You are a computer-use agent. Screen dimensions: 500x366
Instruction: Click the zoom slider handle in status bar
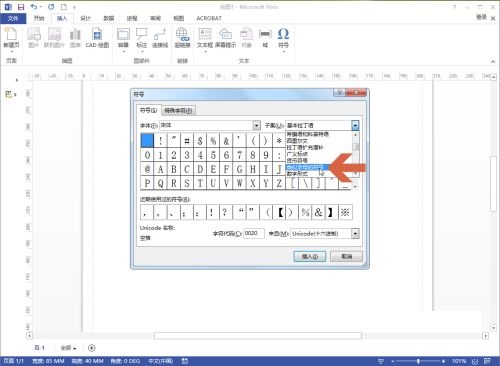pyautogui.click(x=418, y=361)
